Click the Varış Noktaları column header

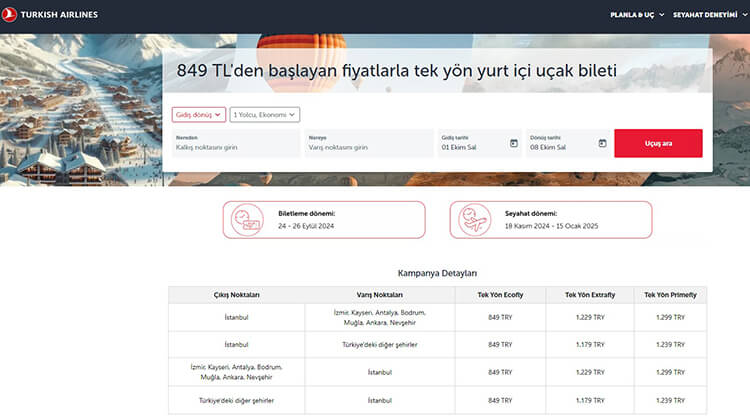point(380,295)
